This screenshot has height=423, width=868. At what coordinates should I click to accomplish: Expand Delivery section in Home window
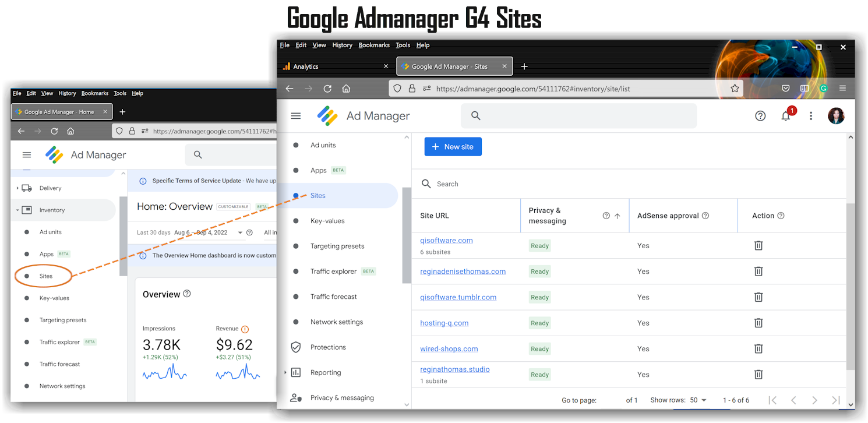[x=17, y=188]
